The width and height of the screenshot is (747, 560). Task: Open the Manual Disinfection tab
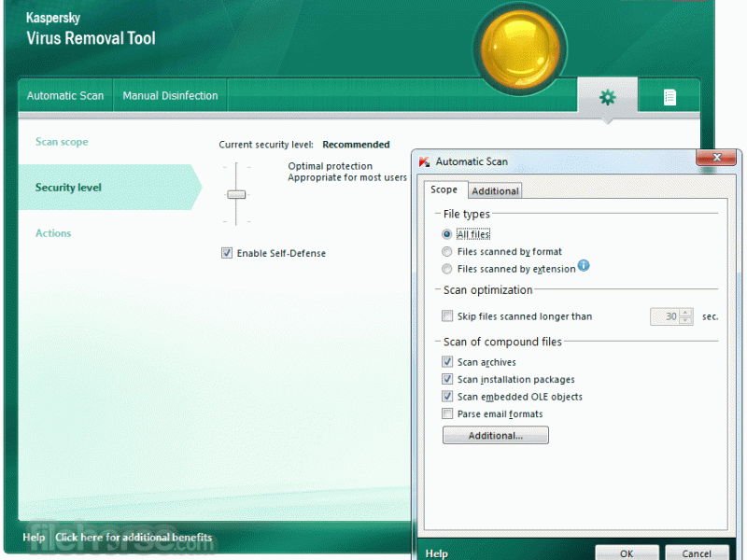170,96
